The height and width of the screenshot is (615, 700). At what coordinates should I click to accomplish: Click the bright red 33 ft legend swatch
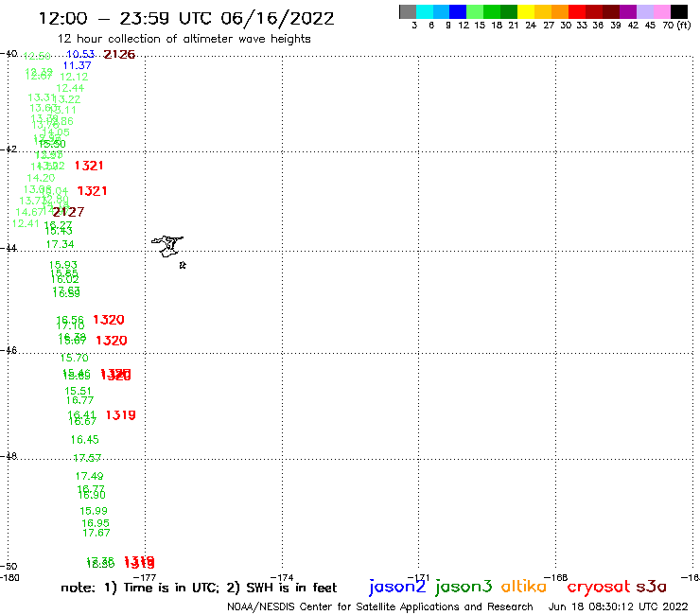(577, 12)
